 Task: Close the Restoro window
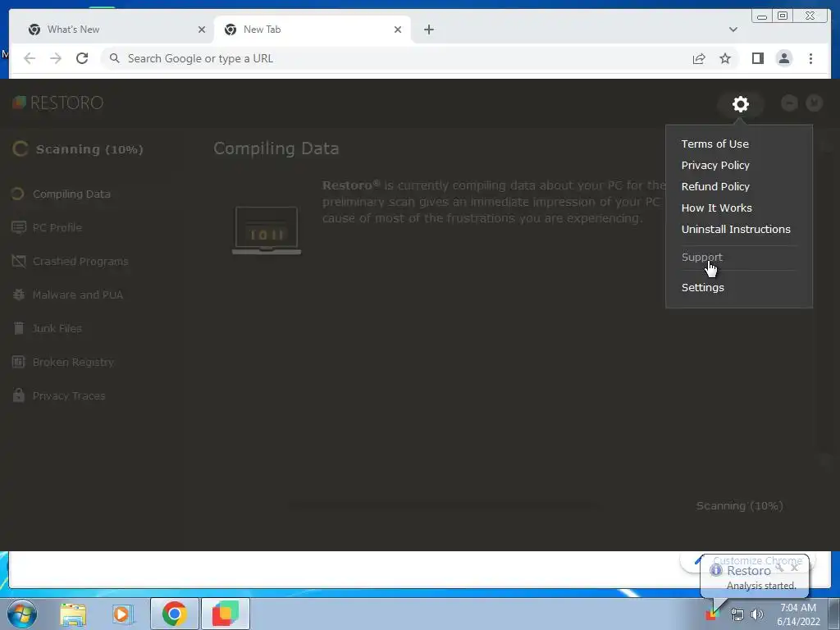(x=815, y=103)
